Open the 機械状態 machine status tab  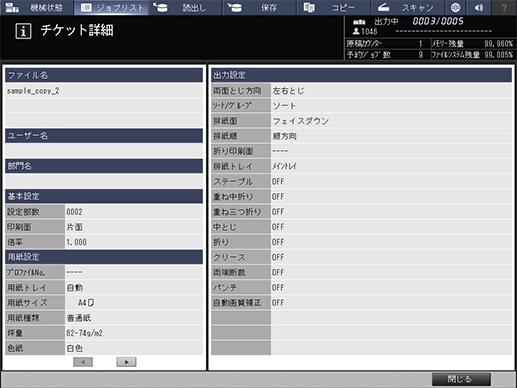(x=37, y=7)
